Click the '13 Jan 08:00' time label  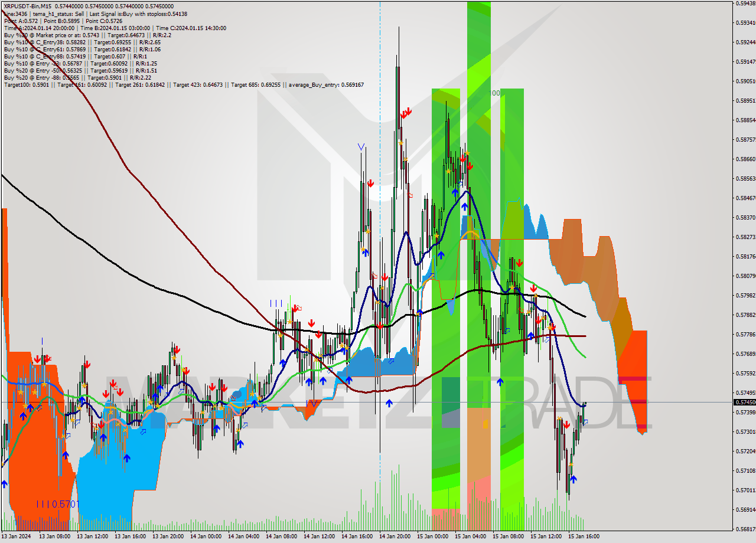click(56, 537)
